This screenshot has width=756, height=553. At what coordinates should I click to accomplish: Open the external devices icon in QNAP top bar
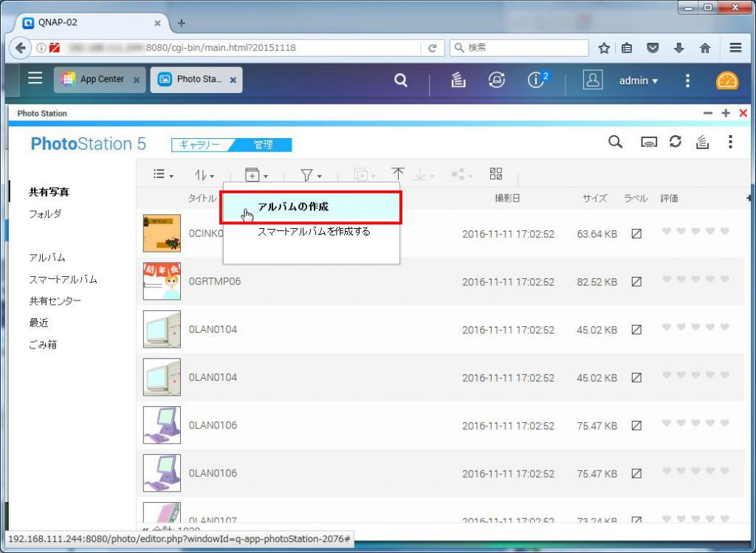(497, 80)
